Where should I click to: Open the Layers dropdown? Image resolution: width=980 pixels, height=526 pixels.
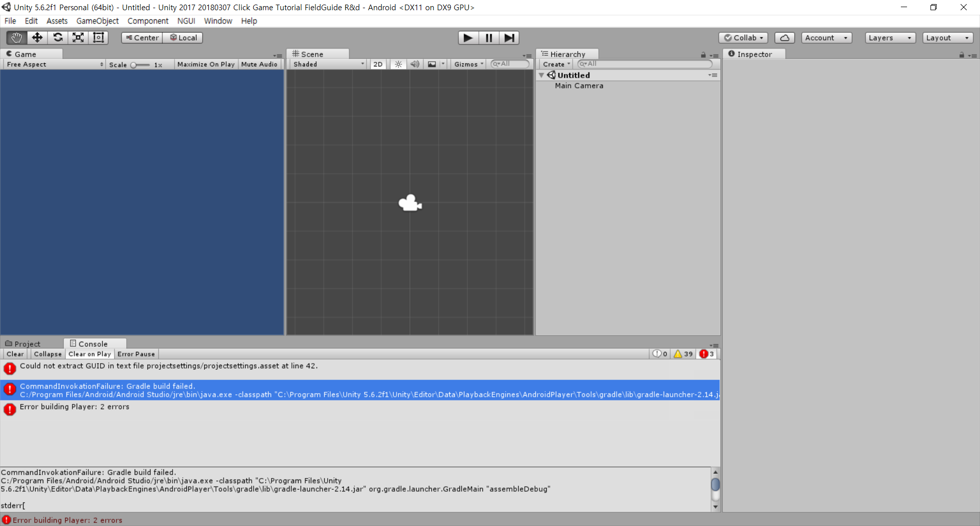pyautogui.click(x=890, y=38)
